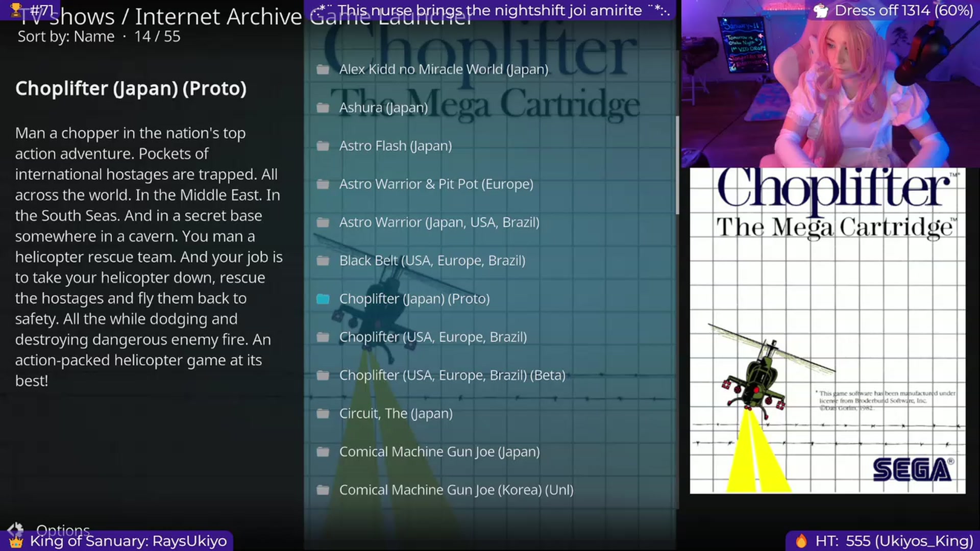The image size is (980, 551).
Task: Click folder icon beside Comical Machine Gun Joe (Japan)
Action: [323, 452]
